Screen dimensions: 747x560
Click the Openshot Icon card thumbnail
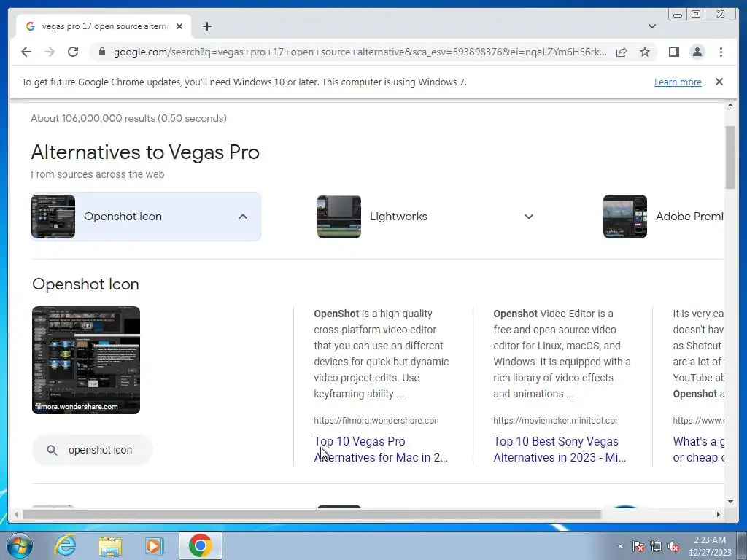point(53,217)
